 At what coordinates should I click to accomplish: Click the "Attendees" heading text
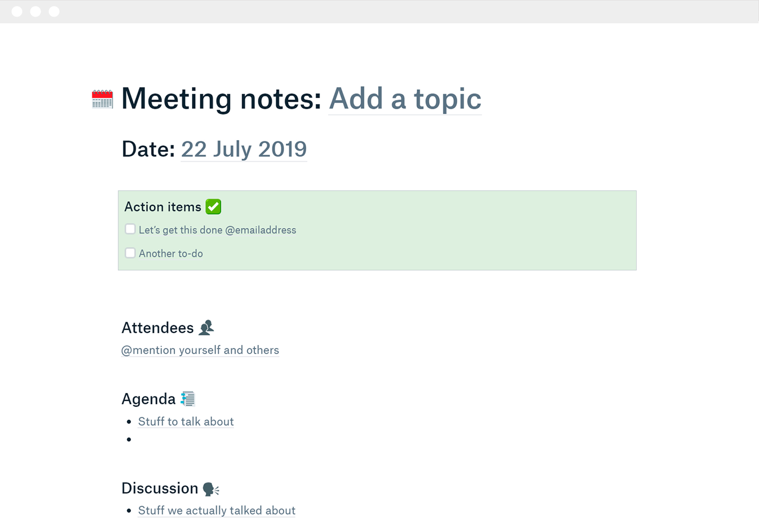click(x=157, y=328)
